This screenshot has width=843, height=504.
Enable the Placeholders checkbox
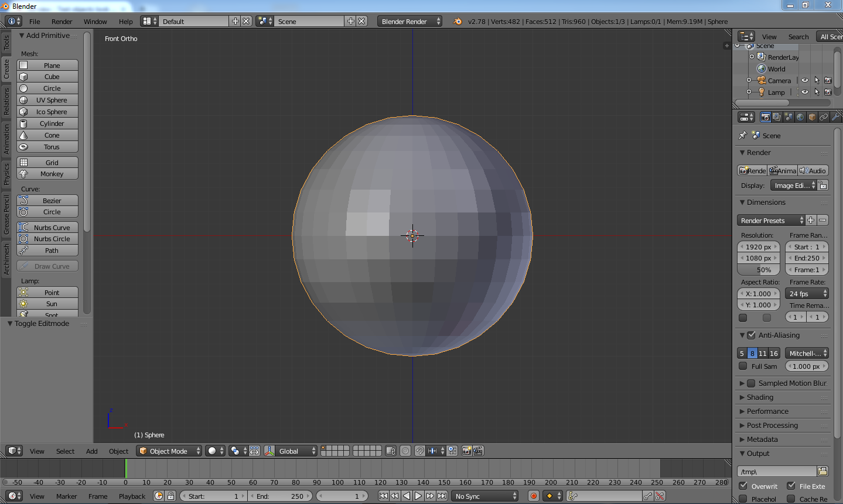pos(743,499)
